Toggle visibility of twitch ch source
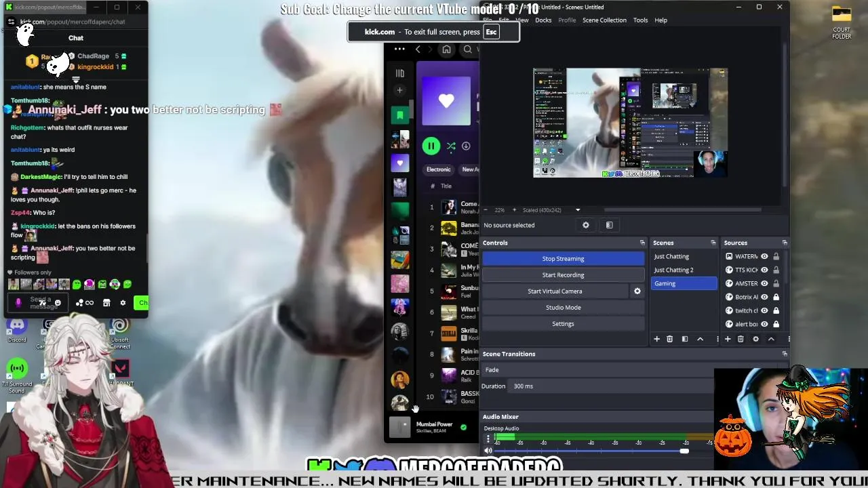868x488 pixels. [764, 310]
